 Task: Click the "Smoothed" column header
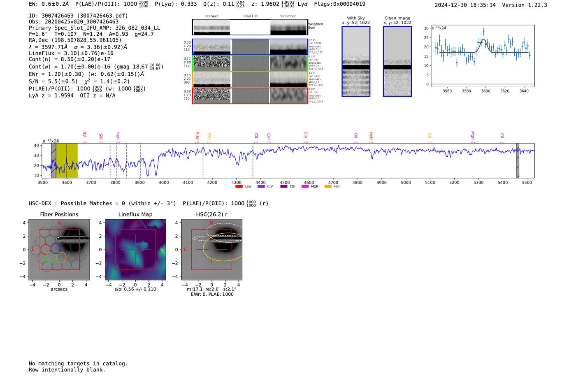(x=288, y=16)
